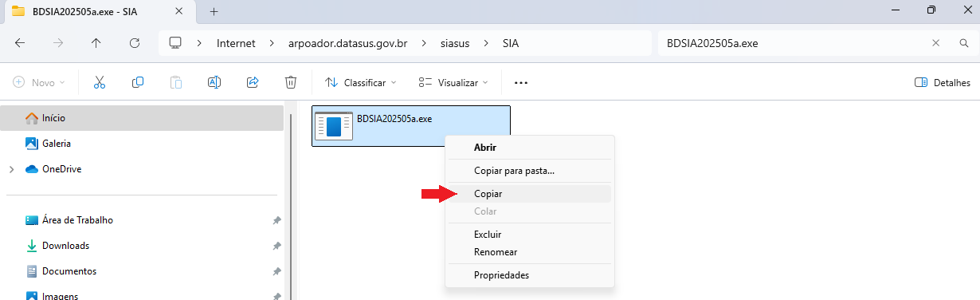Refresh the current folder view

pos(134,43)
